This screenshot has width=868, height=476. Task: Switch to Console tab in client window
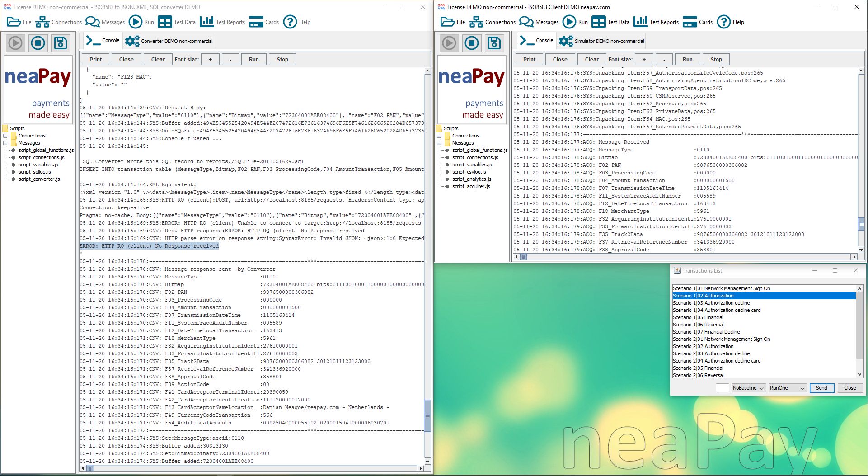[536, 40]
